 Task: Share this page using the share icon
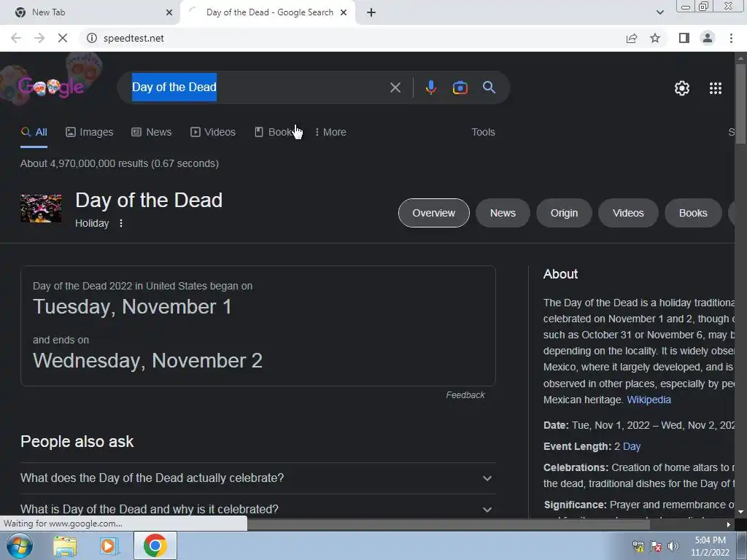click(632, 38)
